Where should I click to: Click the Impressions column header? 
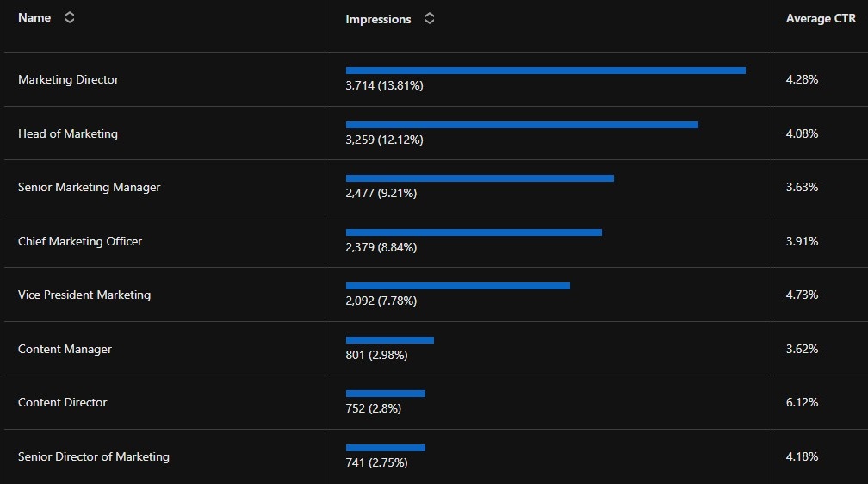(378, 19)
